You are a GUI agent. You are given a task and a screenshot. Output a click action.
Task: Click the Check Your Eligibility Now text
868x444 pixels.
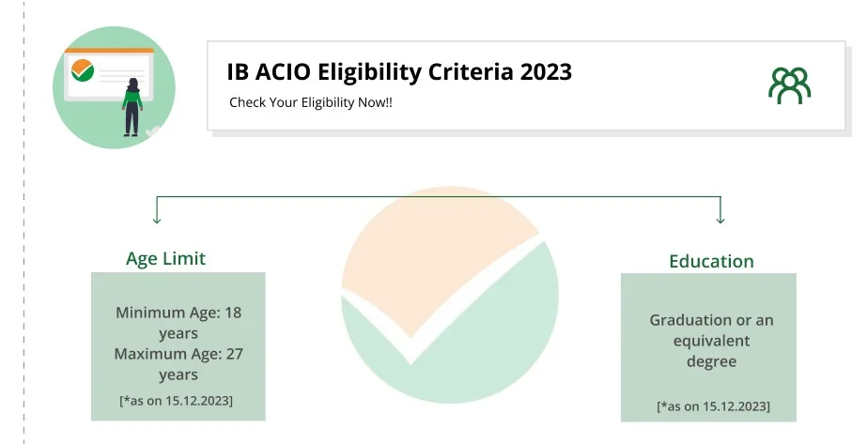pyautogui.click(x=311, y=102)
